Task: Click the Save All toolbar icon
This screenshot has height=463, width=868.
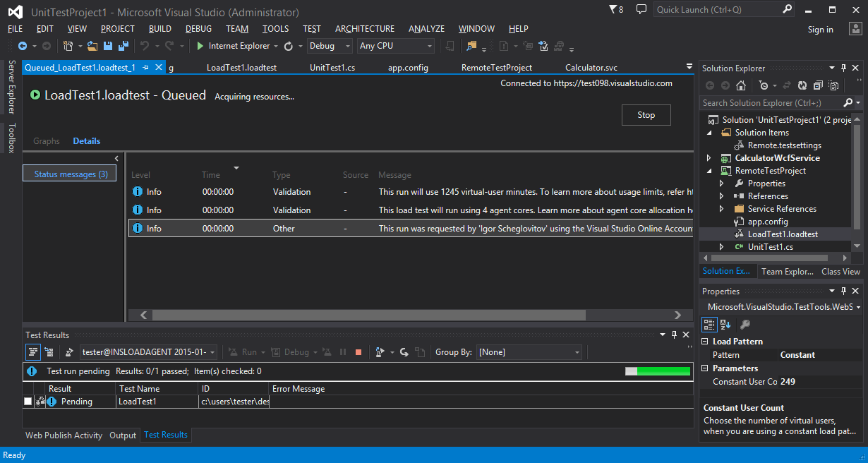Action: click(123, 46)
